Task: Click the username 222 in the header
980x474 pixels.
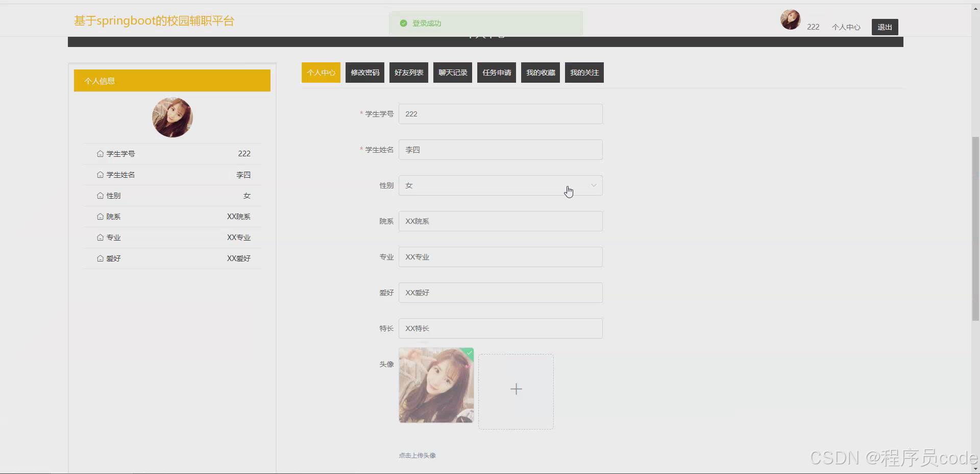Action: click(813, 27)
